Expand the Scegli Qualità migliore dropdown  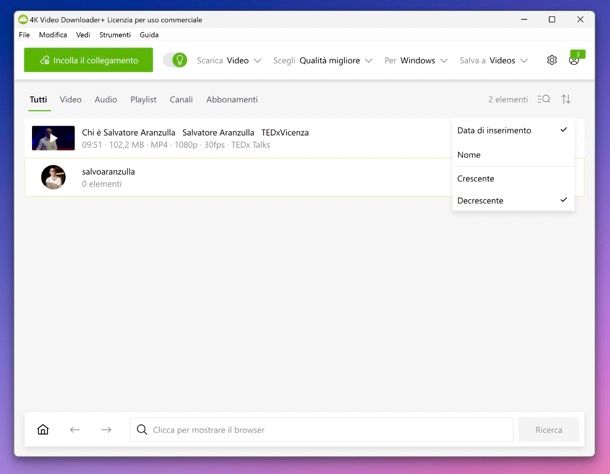(x=323, y=60)
